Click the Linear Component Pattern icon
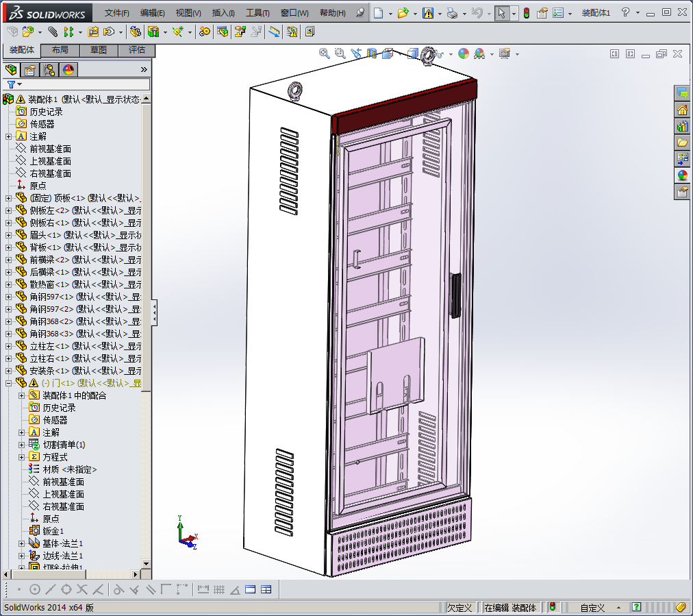Viewport: 693px width, 616px height. pos(68,32)
